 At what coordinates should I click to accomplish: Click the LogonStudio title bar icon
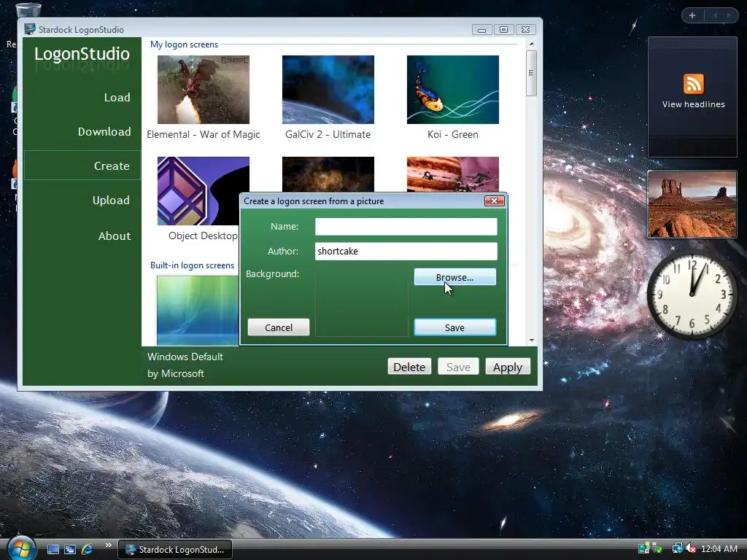coord(30,29)
